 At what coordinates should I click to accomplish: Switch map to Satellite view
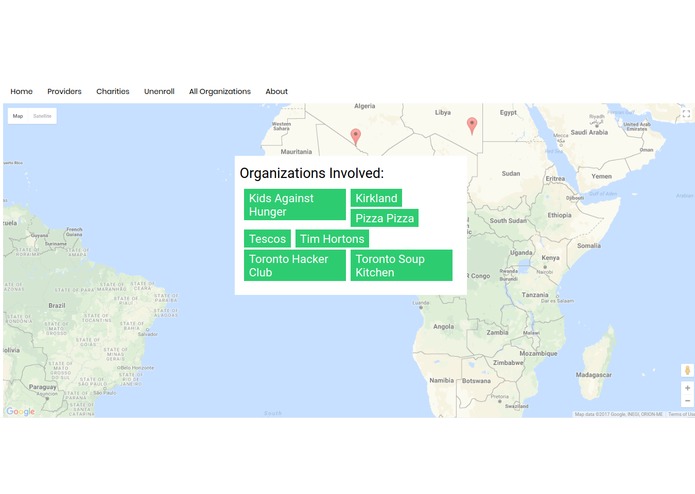point(42,116)
